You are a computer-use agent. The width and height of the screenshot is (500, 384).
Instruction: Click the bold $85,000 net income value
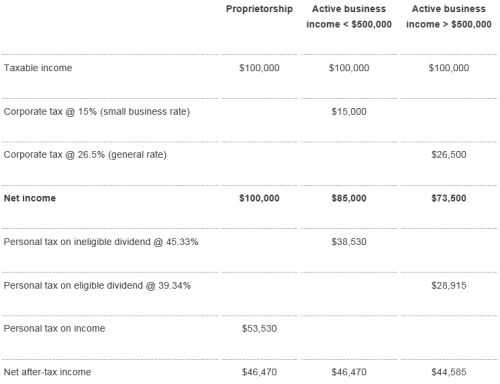[x=349, y=198]
